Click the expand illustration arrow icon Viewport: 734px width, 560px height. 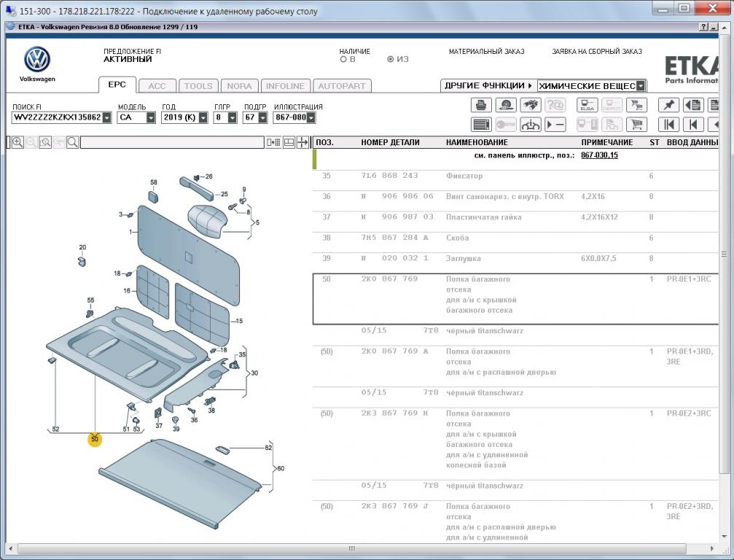click(x=303, y=142)
